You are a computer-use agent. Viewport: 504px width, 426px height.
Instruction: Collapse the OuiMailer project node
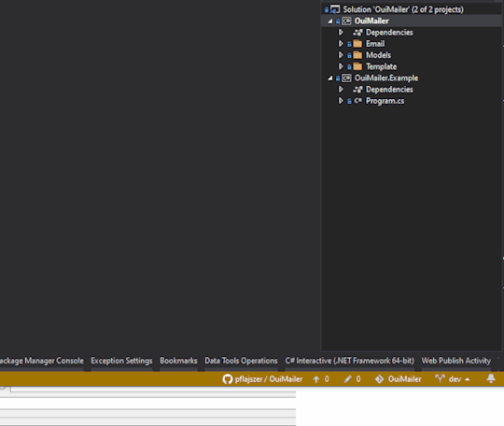coord(330,21)
